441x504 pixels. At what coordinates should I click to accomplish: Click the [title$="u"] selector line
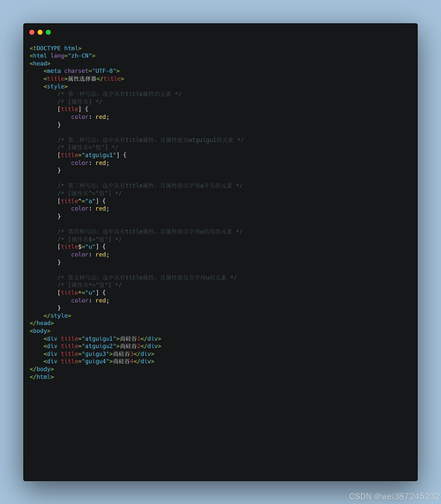[81, 247]
